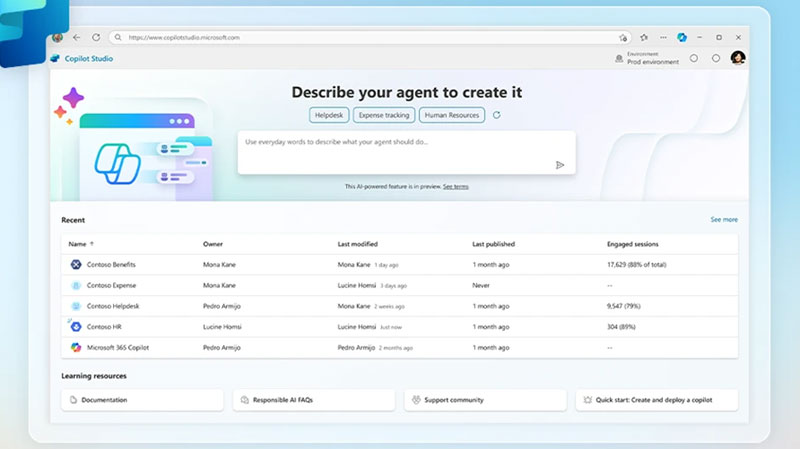Click the Copilot Studio logo
Screen dimensions: 800x449
point(56,58)
